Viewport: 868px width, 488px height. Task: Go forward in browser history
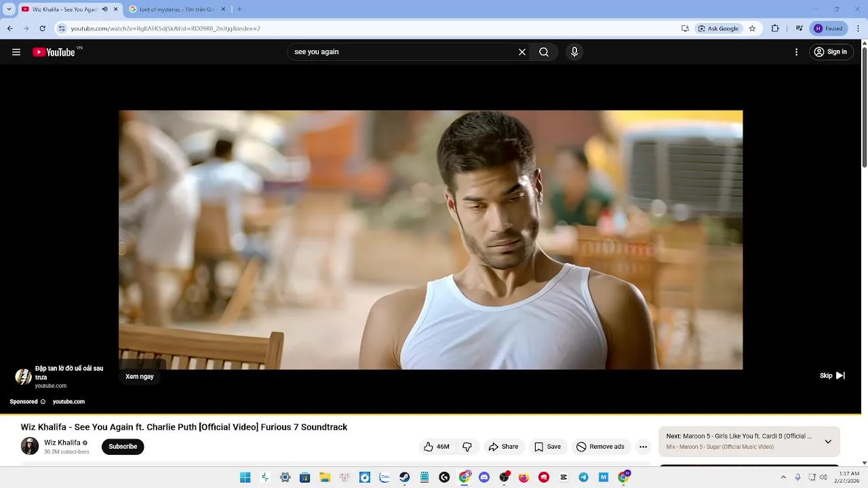click(26, 28)
